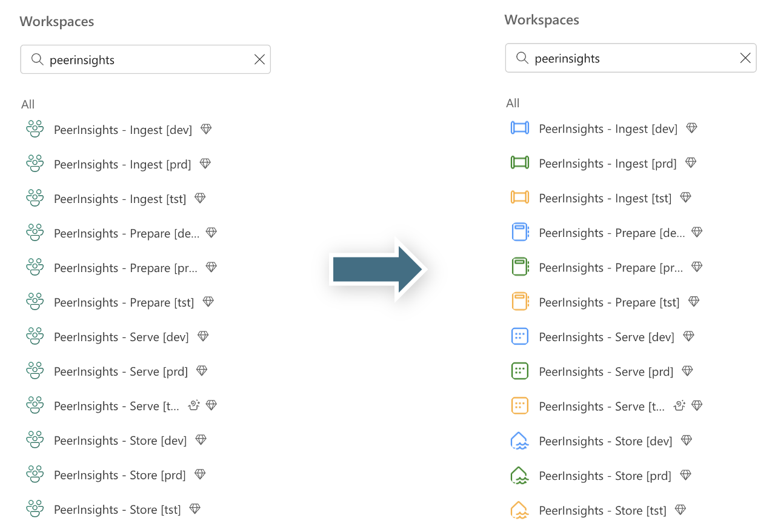Open Serve [prd] text in the people-icons list
The width and height of the screenshot is (772, 532).
click(x=121, y=371)
